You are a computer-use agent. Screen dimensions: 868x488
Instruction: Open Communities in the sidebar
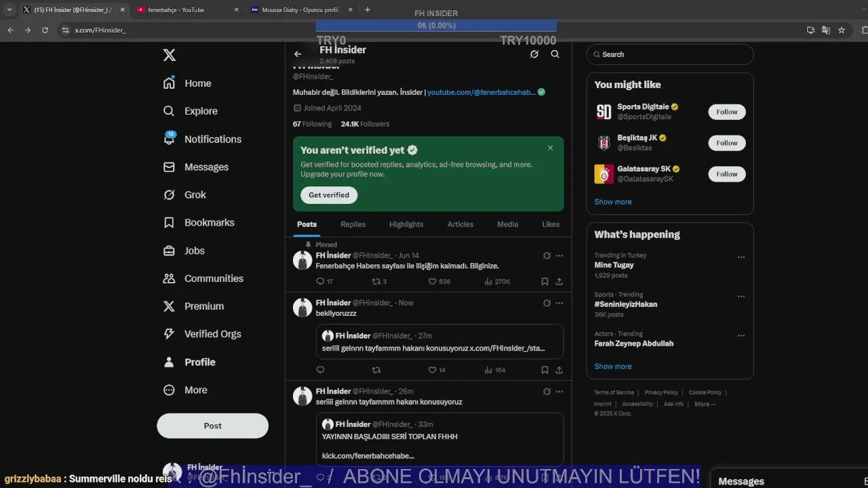(x=203, y=279)
